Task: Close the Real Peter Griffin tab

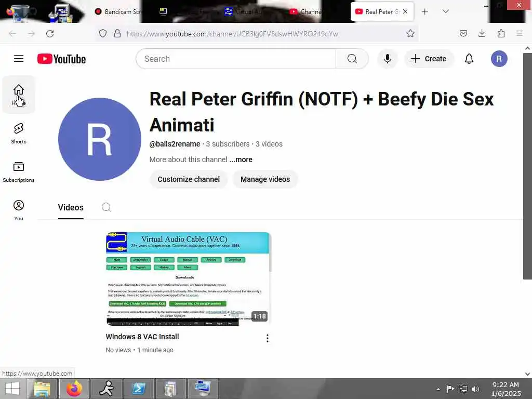Action: point(405,11)
